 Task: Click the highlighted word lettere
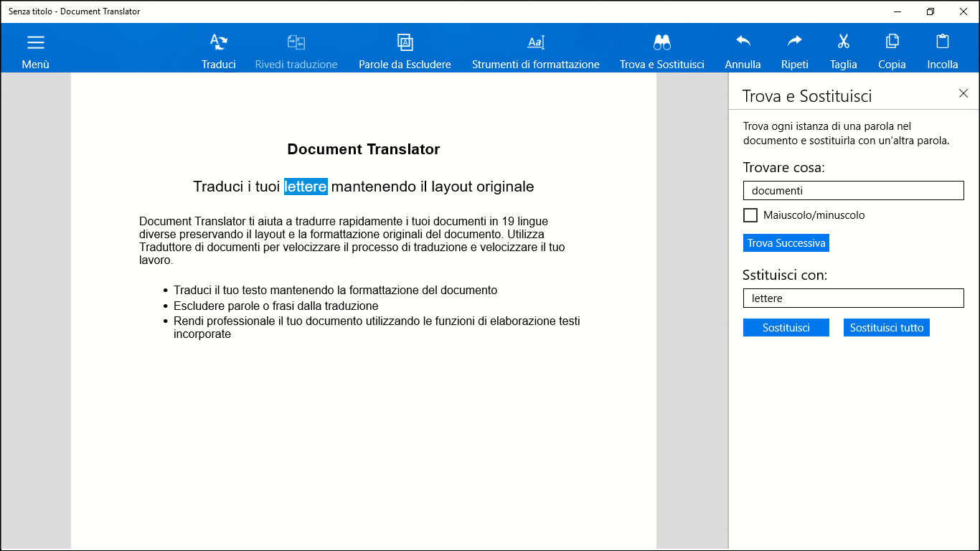tap(306, 187)
